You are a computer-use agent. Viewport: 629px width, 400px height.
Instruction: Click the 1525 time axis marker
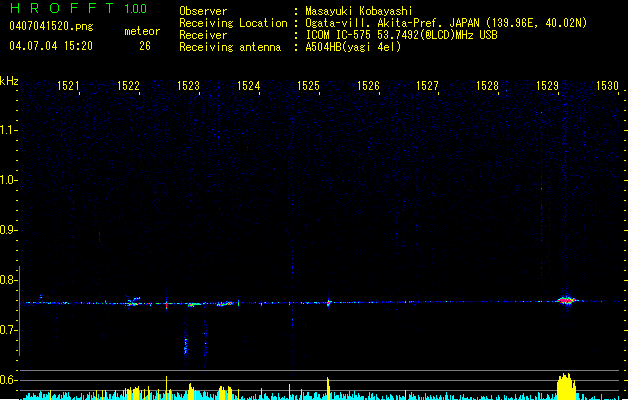(308, 86)
